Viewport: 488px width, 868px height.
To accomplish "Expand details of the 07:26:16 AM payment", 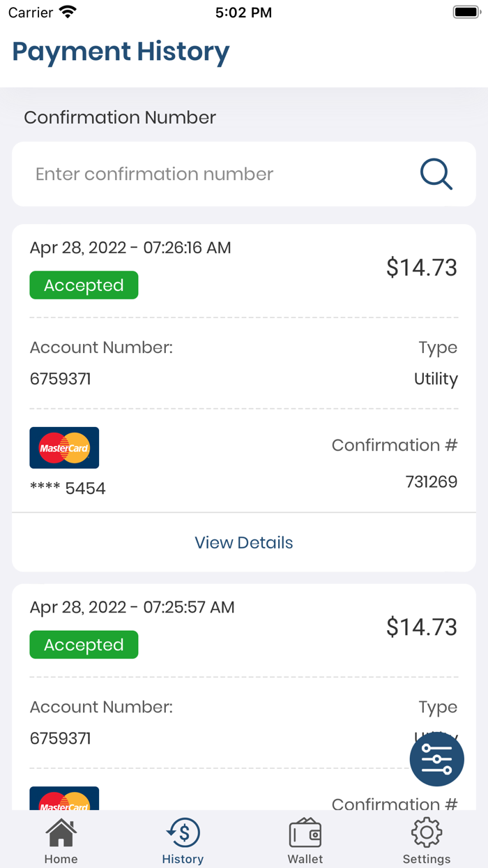I will 243,542.
